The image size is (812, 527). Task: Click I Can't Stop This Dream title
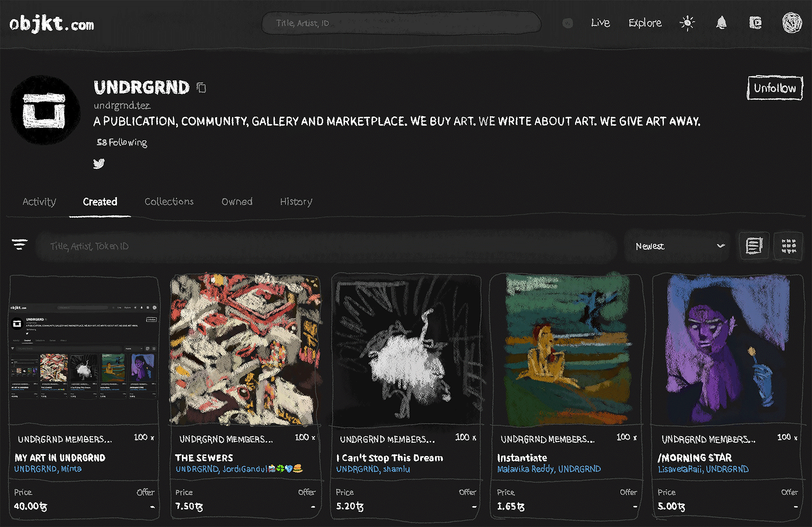click(x=389, y=458)
